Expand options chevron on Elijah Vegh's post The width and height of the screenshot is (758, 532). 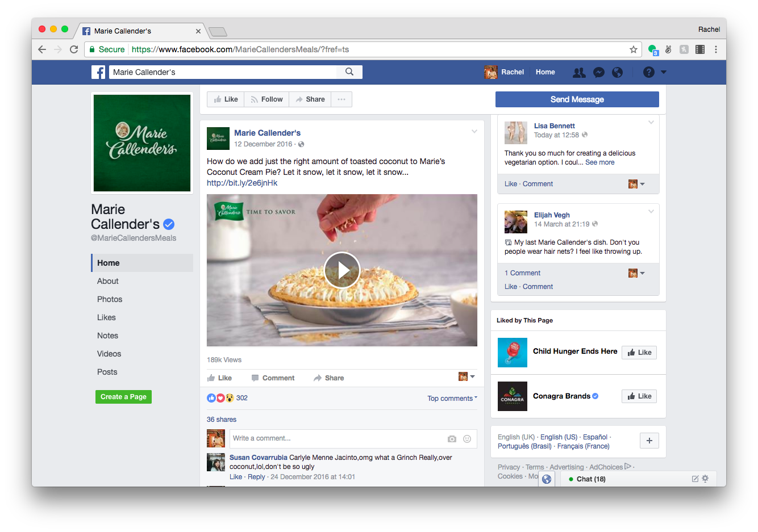point(651,211)
